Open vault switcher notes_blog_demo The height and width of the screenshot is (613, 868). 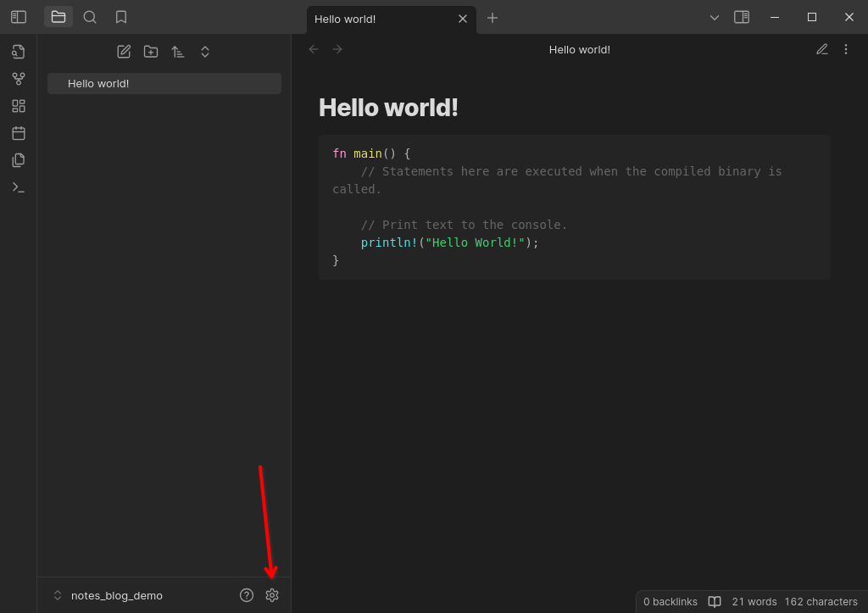pyautogui.click(x=108, y=595)
